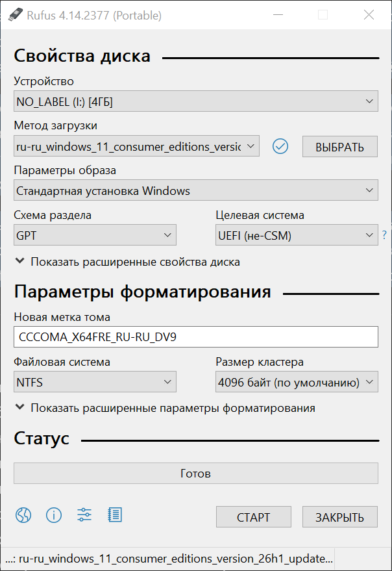
Task: Open the Устройство device dropdown
Action: click(196, 101)
